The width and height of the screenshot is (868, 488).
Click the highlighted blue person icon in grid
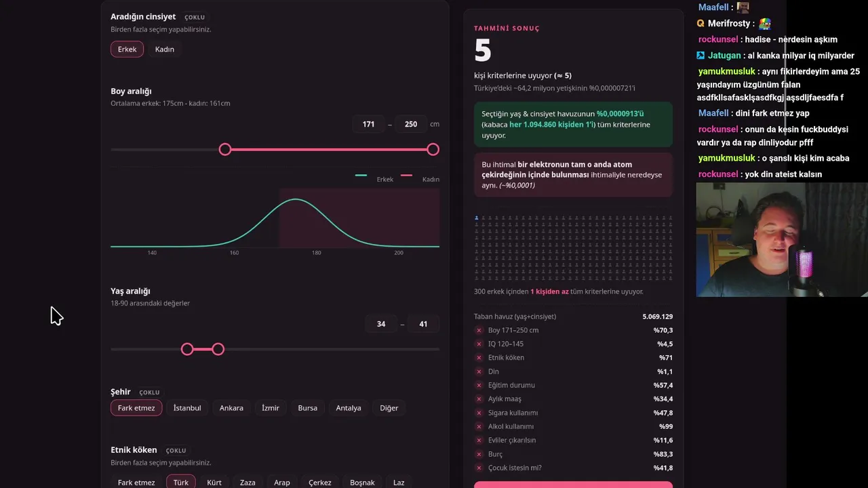(x=477, y=218)
